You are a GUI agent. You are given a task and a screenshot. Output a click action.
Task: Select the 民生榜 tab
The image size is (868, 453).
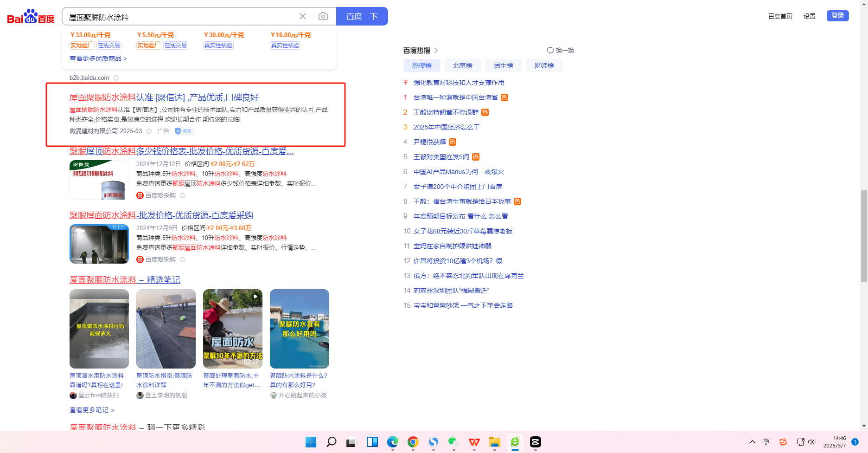pos(503,65)
